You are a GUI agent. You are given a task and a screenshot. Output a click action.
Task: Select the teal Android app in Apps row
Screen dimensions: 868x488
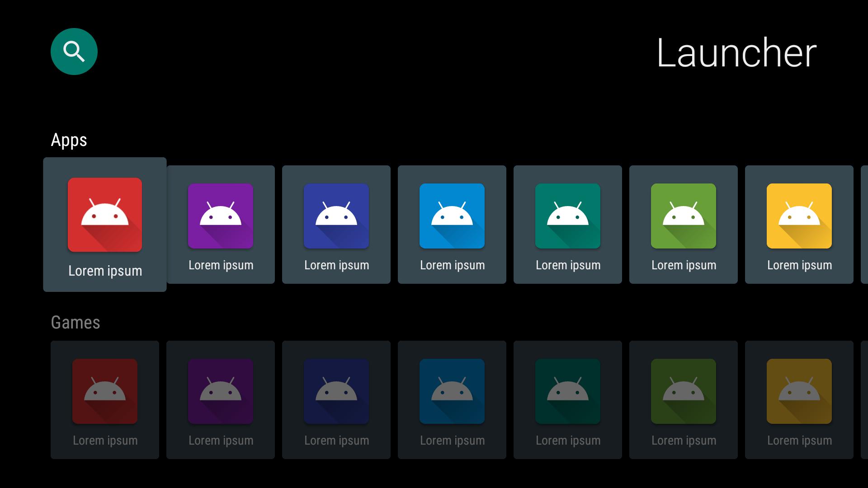[568, 225]
